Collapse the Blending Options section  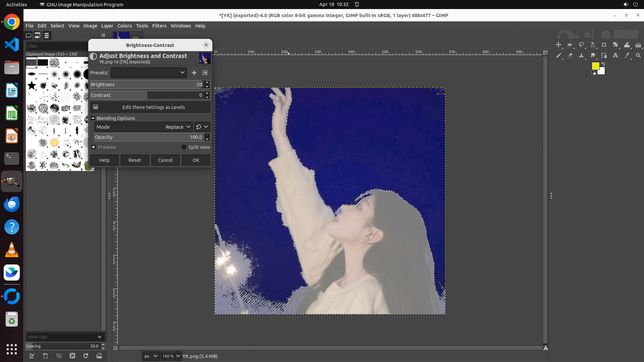click(x=93, y=118)
